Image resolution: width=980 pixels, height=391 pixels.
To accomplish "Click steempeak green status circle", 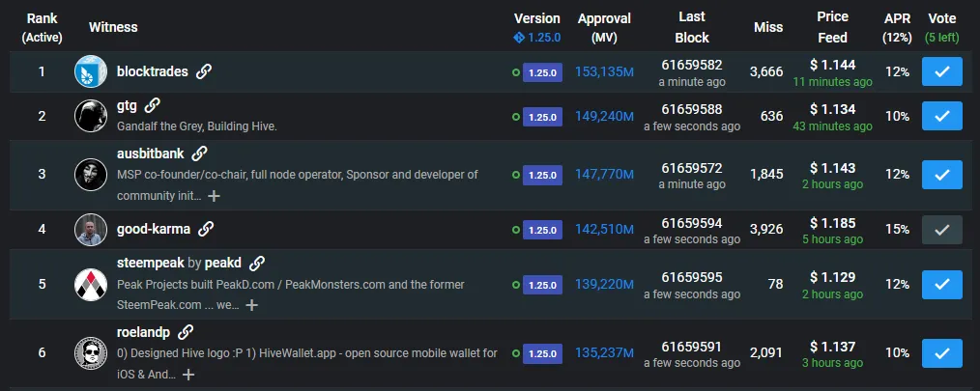I will pos(516,285).
